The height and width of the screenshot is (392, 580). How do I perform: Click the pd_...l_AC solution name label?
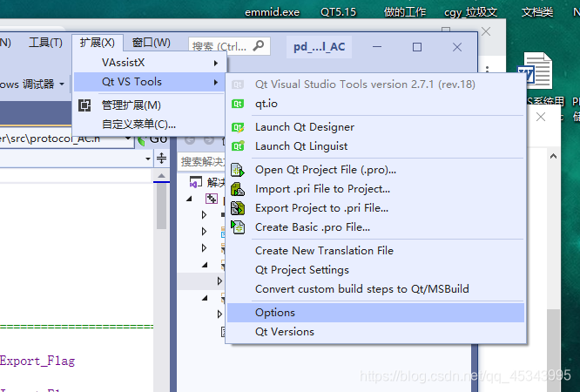click(320, 47)
